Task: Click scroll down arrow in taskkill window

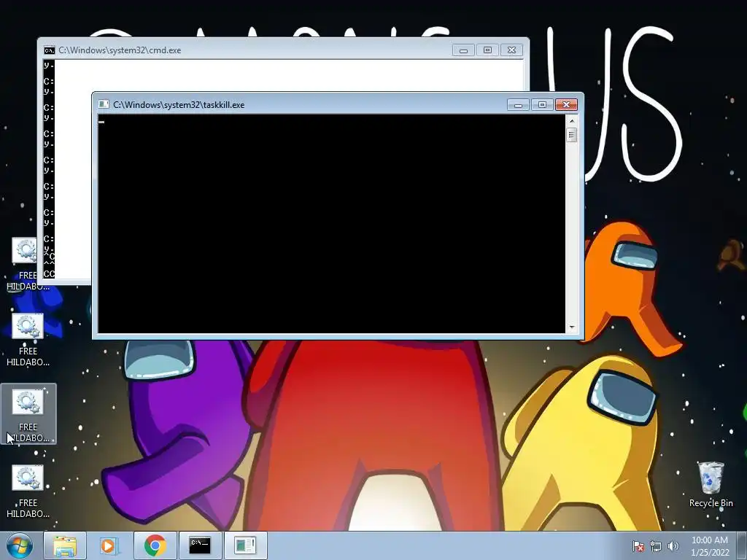Action: pos(572,327)
